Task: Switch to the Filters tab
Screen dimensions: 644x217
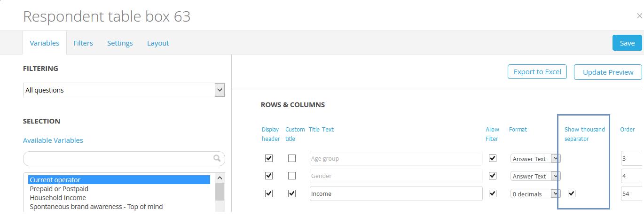Action: click(x=83, y=43)
